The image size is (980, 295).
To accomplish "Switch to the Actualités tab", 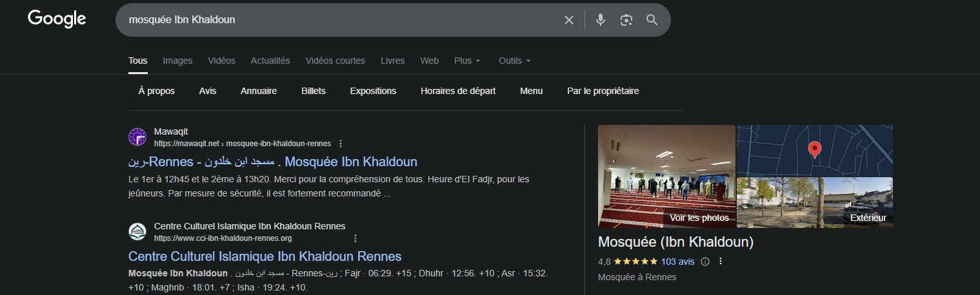I will click(x=270, y=61).
